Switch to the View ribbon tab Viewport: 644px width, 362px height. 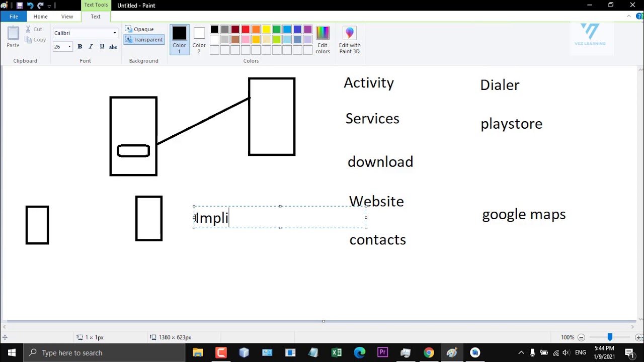[x=67, y=17]
